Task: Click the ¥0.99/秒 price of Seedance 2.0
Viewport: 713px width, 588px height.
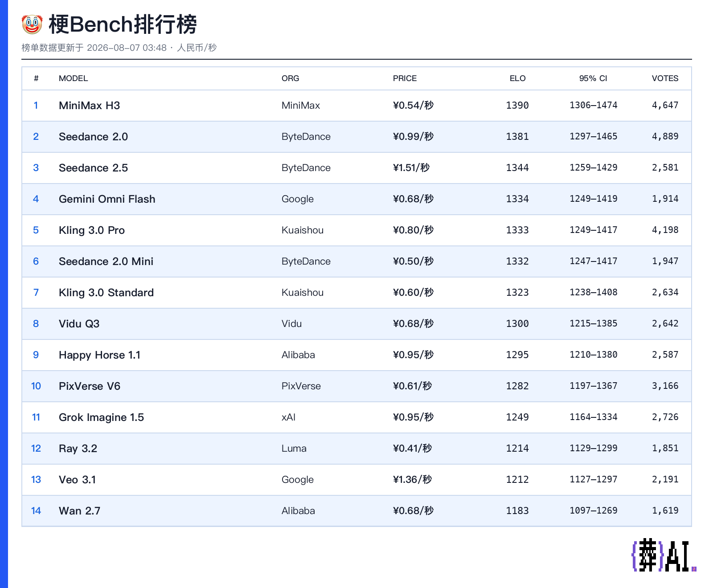Action: [414, 137]
